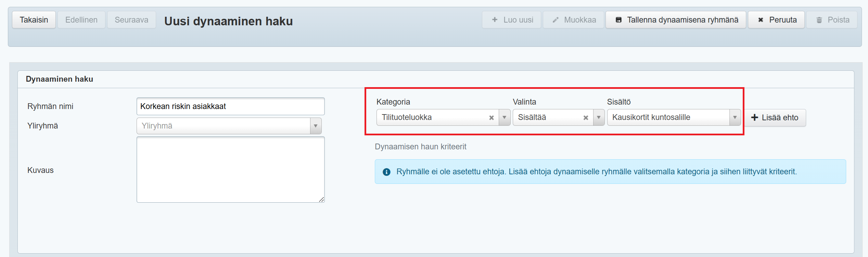
Task: Go back with the Takaisin button
Action: (34, 20)
